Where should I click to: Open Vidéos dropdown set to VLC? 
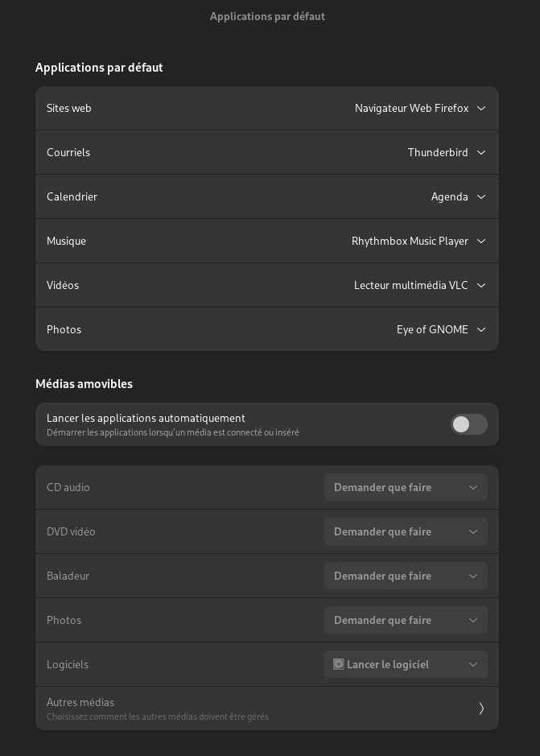point(418,285)
